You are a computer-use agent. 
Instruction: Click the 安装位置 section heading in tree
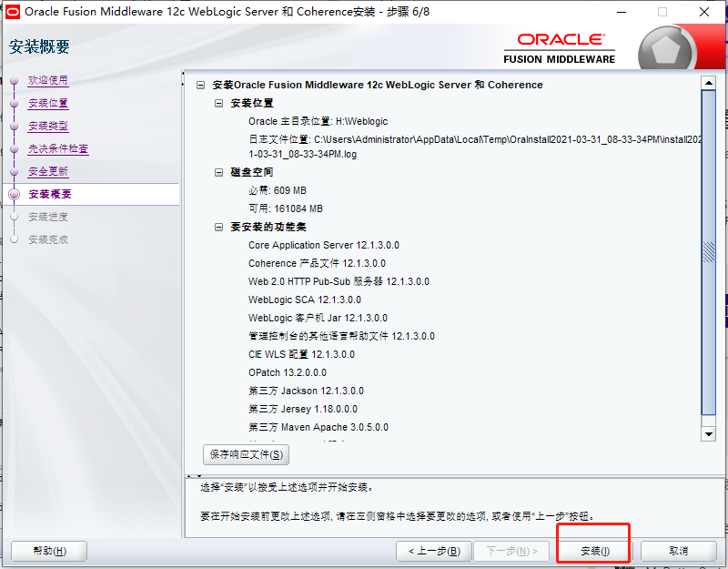pos(252,103)
